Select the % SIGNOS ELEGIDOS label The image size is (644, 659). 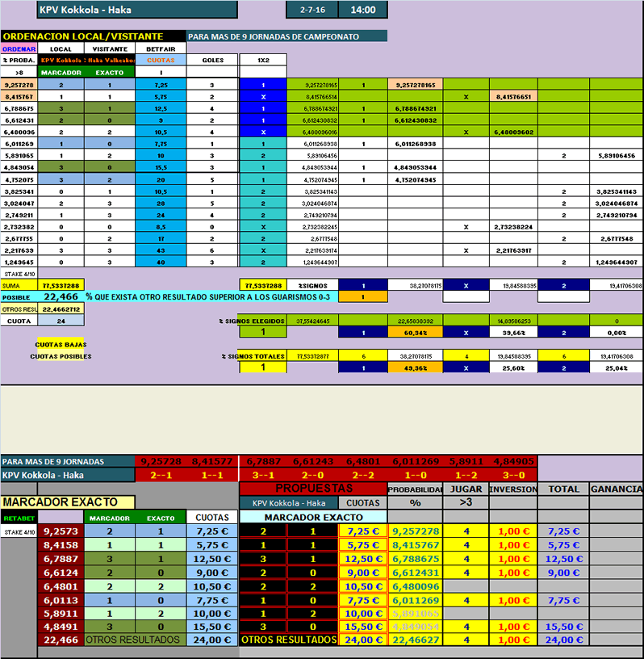(x=252, y=321)
